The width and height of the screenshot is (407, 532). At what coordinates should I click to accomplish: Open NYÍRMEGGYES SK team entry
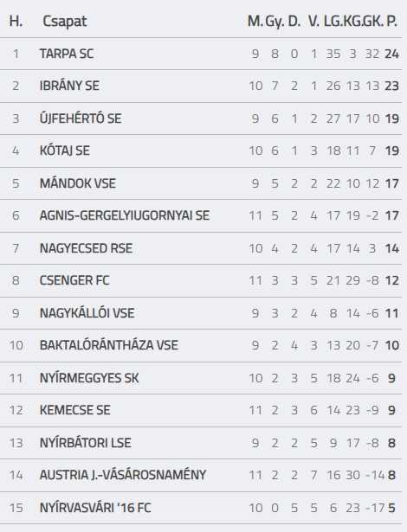pos(89,378)
